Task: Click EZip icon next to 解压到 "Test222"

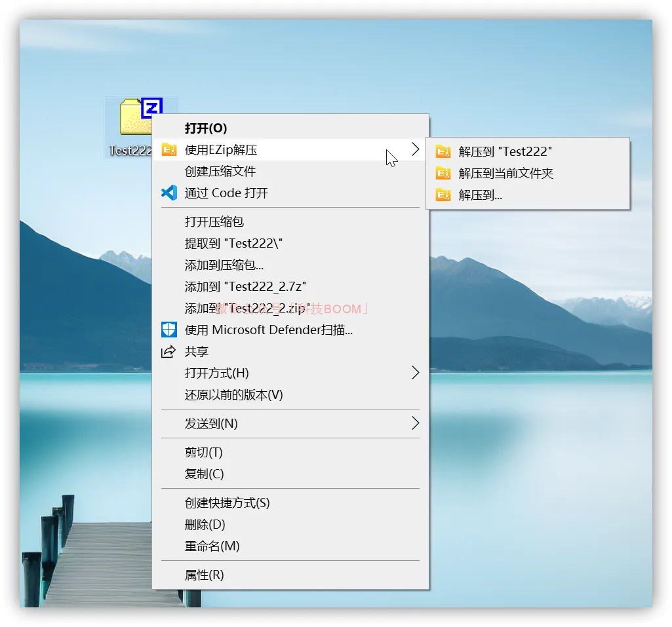Action: click(x=443, y=151)
